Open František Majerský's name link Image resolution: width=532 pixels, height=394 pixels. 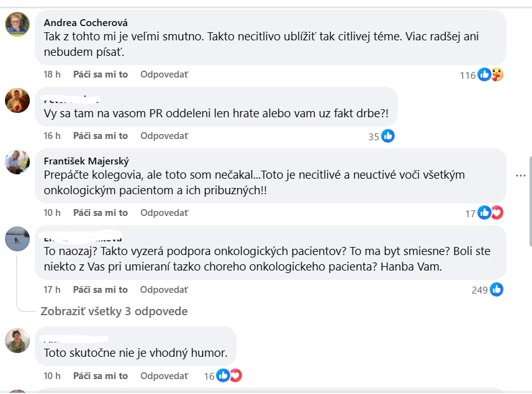pyautogui.click(x=86, y=161)
